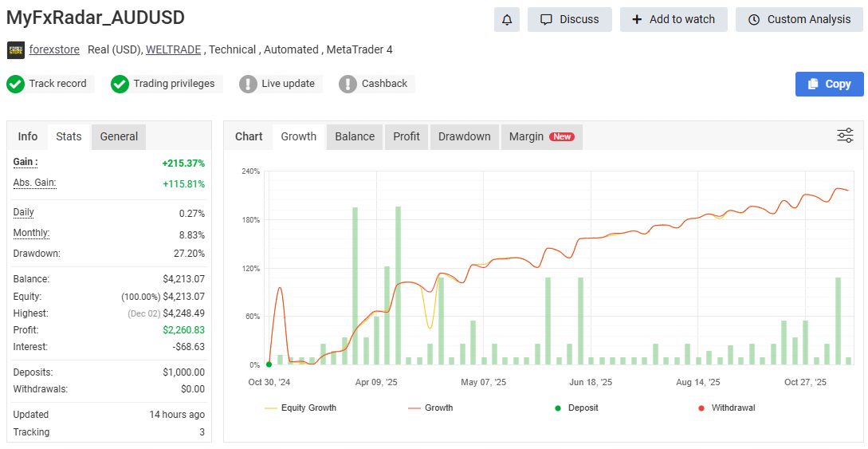The image size is (868, 449).
Task: Open Custom Analysis
Action: click(x=799, y=20)
